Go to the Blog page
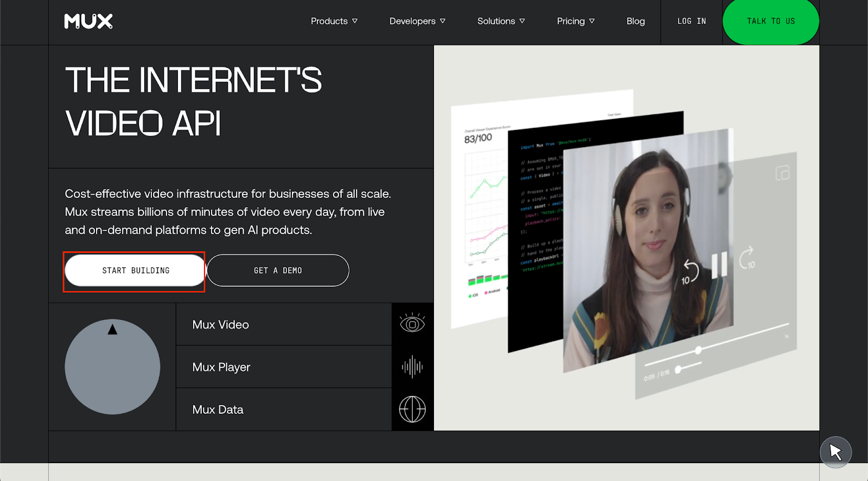Viewport: 868px width, 481px height. point(636,21)
